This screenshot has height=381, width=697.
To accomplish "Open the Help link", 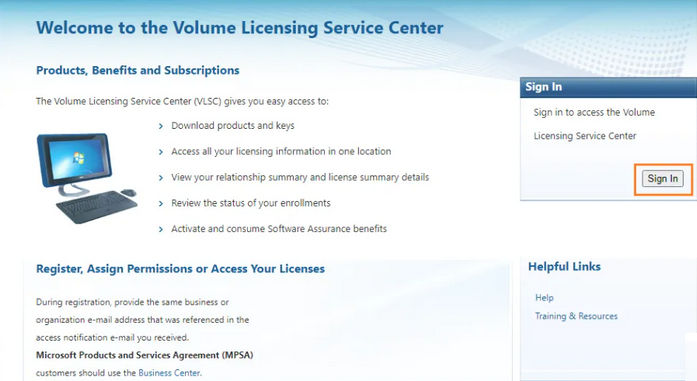I will (544, 298).
